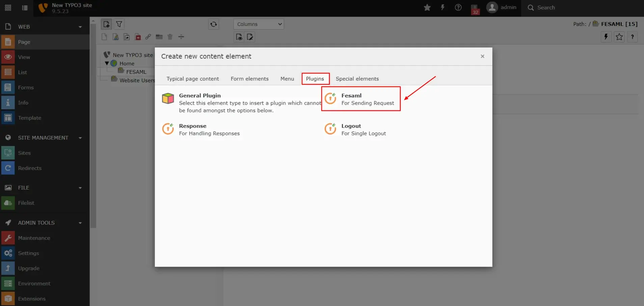Click the red content element icon in tree toolbar
644x306 pixels.
138,37
